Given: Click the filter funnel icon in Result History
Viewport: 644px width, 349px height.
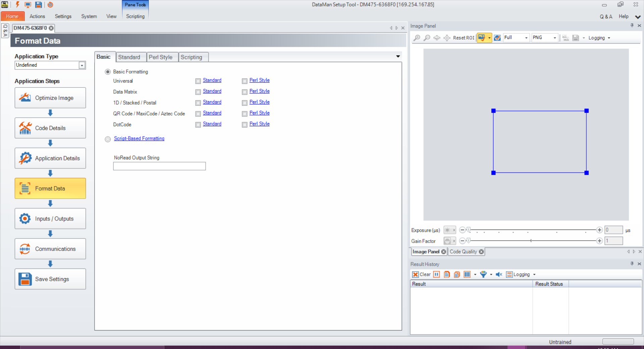Looking at the screenshot, I should click(x=483, y=275).
